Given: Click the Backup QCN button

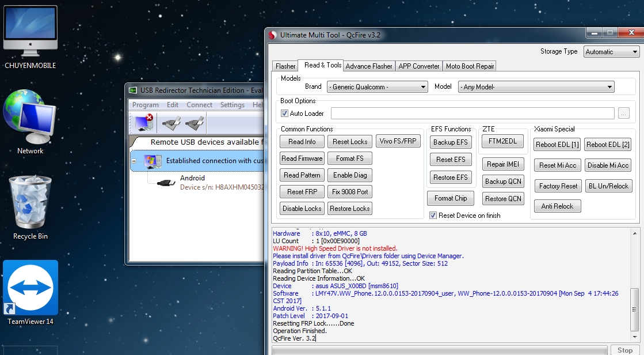Looking at the screenshot, I should 503,182.
